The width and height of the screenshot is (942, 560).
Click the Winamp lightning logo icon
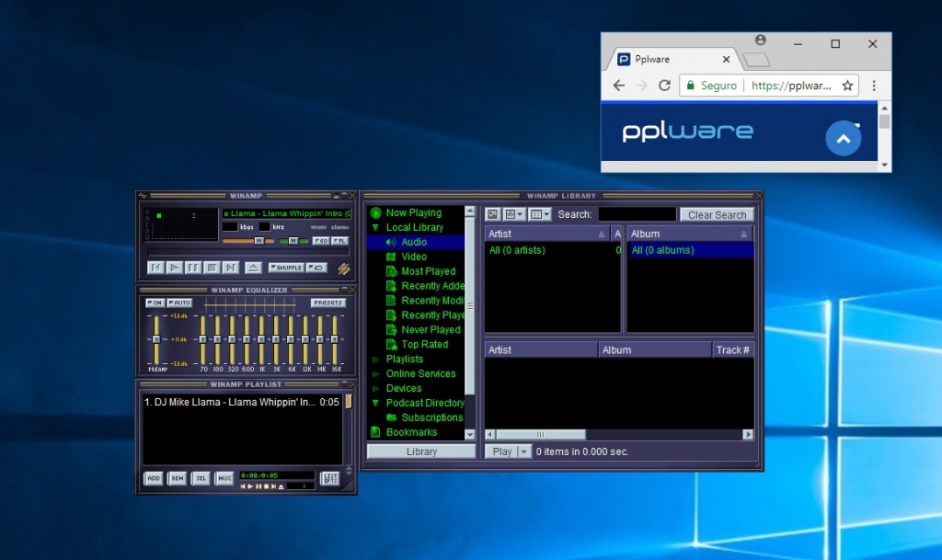click(x=344, y=269)
